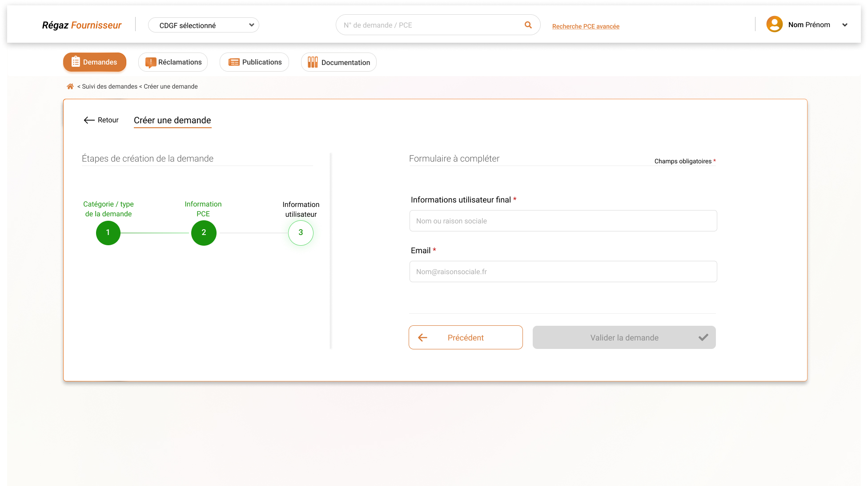The image size is (868, 486).
Task: Switch to the Documentation tab
Action: (339, 62)
